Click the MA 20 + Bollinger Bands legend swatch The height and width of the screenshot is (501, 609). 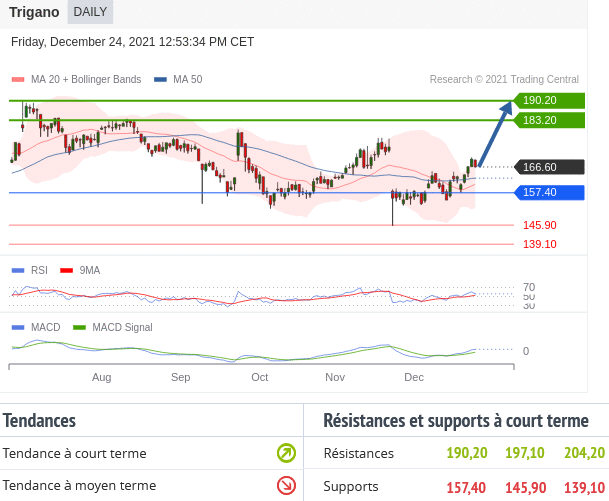(18, 80)
